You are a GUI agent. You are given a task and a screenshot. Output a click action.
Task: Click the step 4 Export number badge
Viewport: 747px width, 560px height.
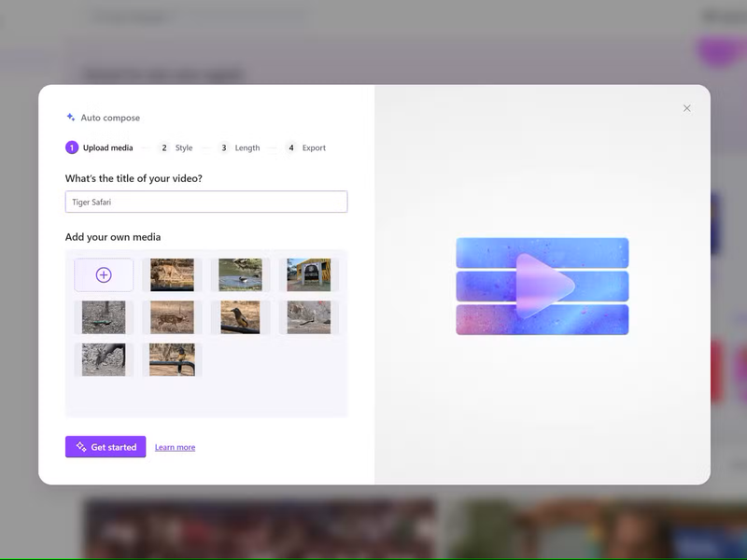291,147
